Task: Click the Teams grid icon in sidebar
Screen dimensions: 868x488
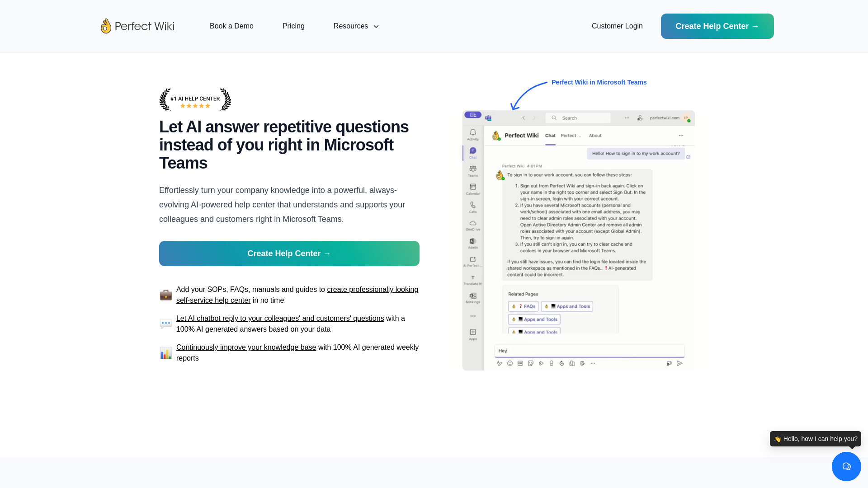Action: tap(473, 168)
